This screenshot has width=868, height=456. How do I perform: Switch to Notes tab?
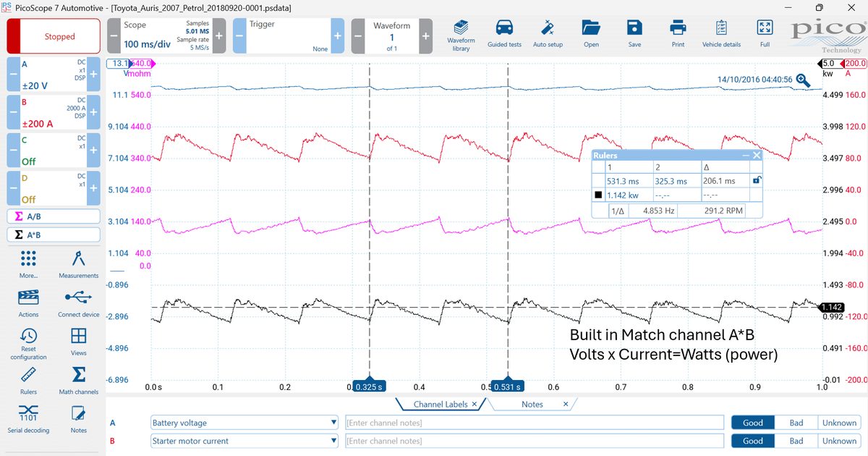[x=532, y=404]
